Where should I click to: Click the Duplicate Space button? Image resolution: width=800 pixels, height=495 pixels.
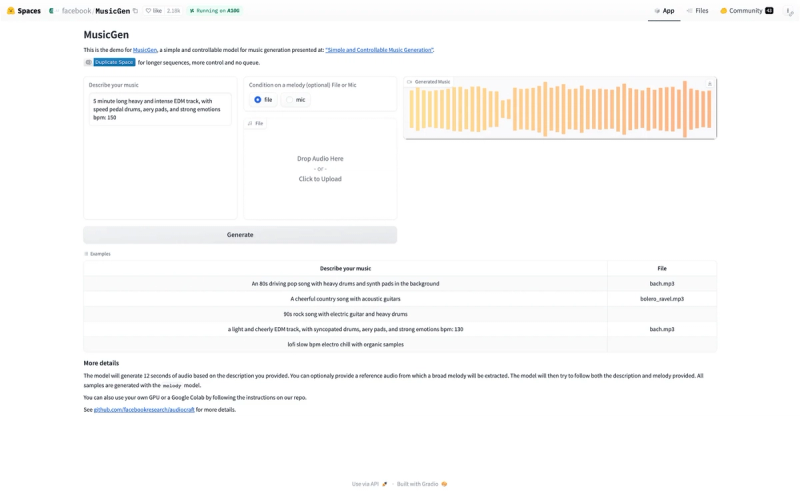[114, 62]
